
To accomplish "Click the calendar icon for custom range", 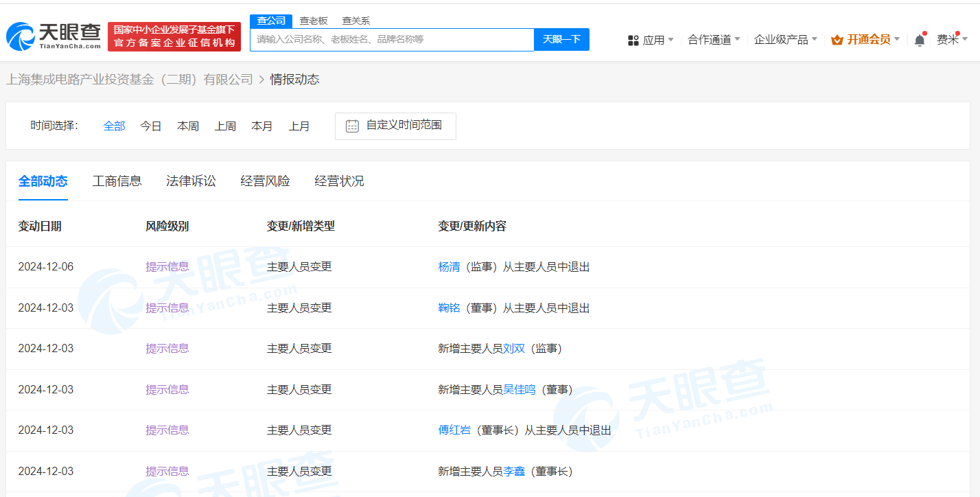I will (352, 126).
